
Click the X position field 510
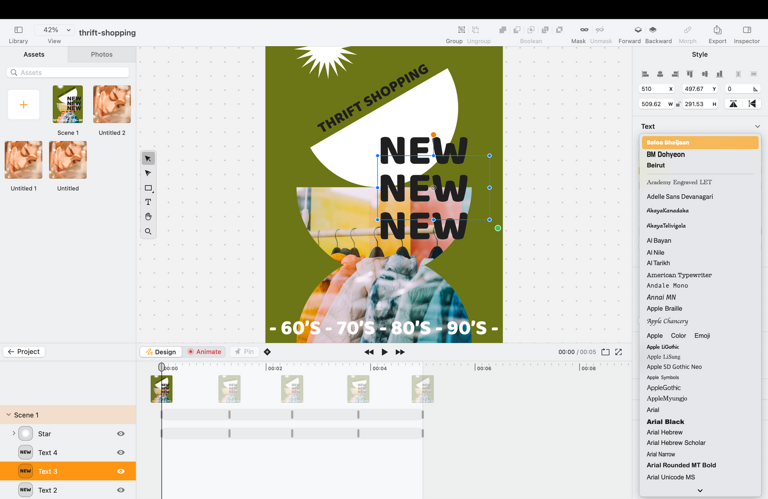[x=656, y=89]
